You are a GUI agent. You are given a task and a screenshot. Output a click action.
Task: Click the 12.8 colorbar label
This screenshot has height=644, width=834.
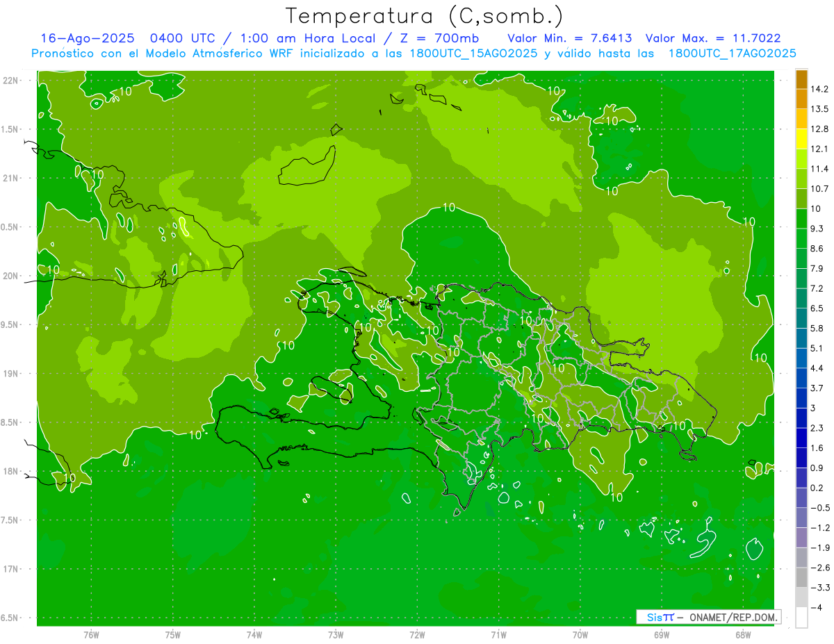[x=819, y=129]
